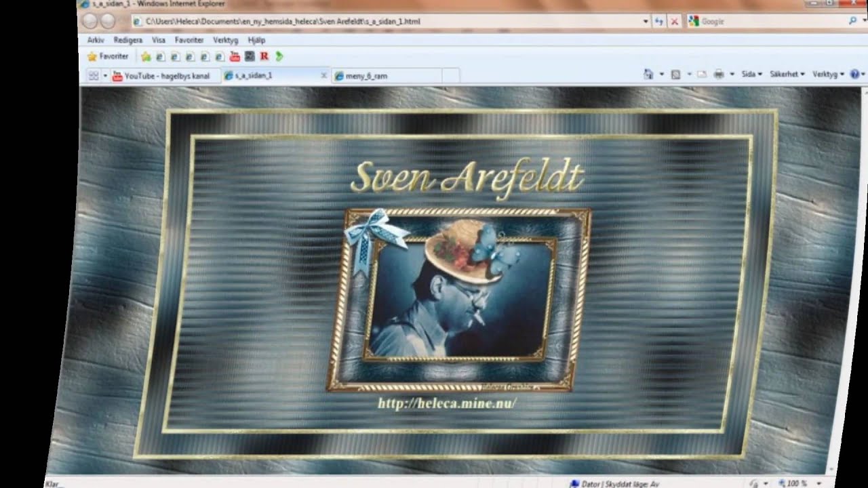This screenshot has width=868, height=488.
Task: Open the dark square favorites bar shortcut
Action: point(250,56)
